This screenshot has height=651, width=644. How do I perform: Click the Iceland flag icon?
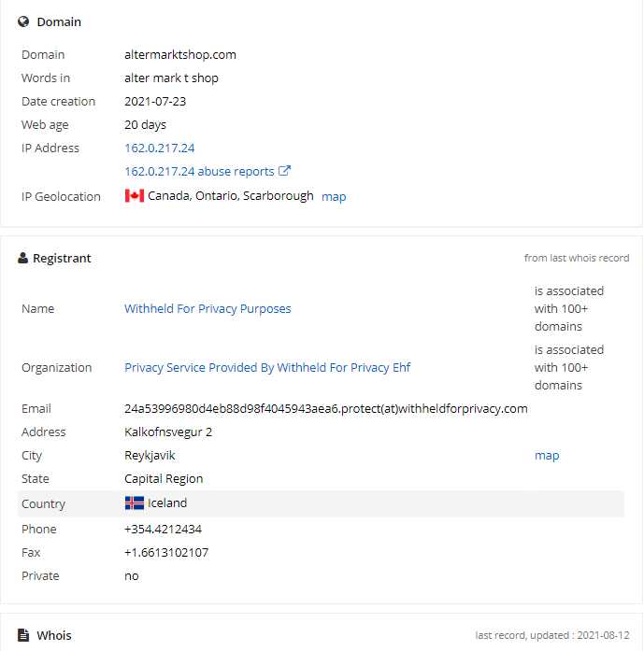(x=135, y=502)
